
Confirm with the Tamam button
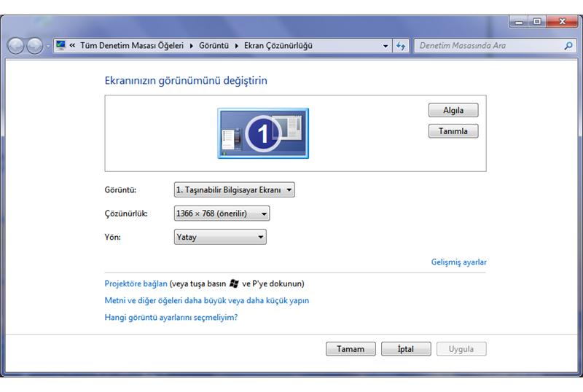[x=351, y=349]
